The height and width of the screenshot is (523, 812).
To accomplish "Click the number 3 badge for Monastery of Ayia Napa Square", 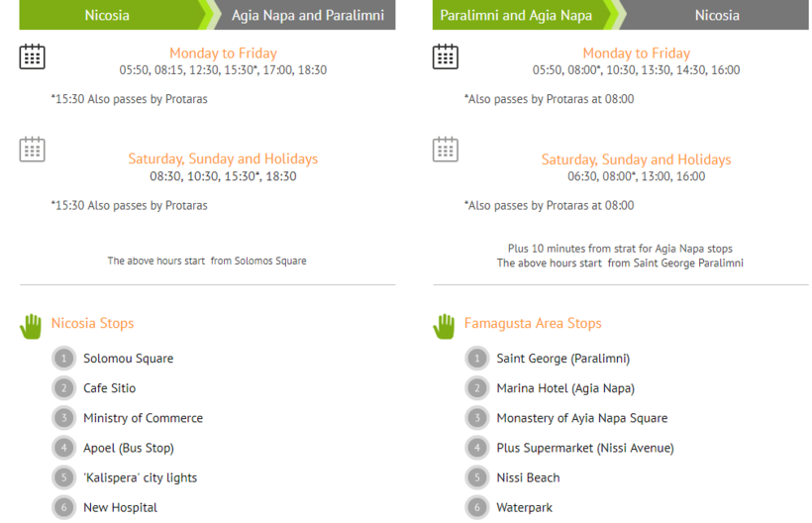I will tap(476, 418).
